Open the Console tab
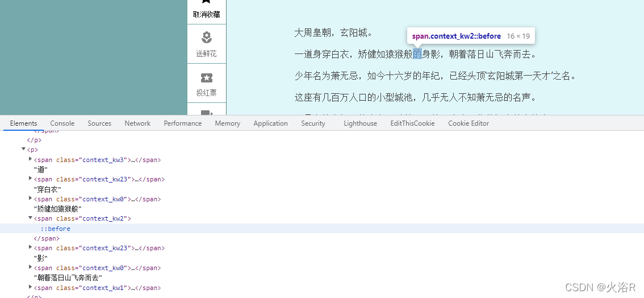 point(62,123)
